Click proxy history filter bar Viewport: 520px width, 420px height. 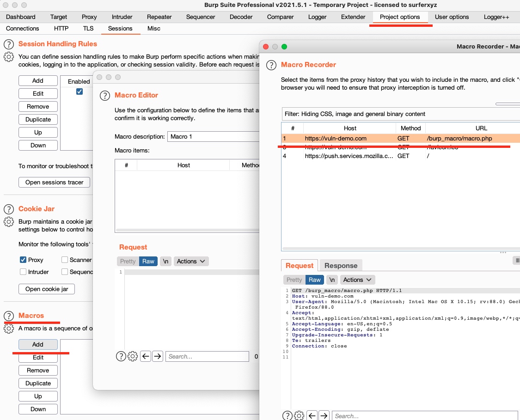401,114
